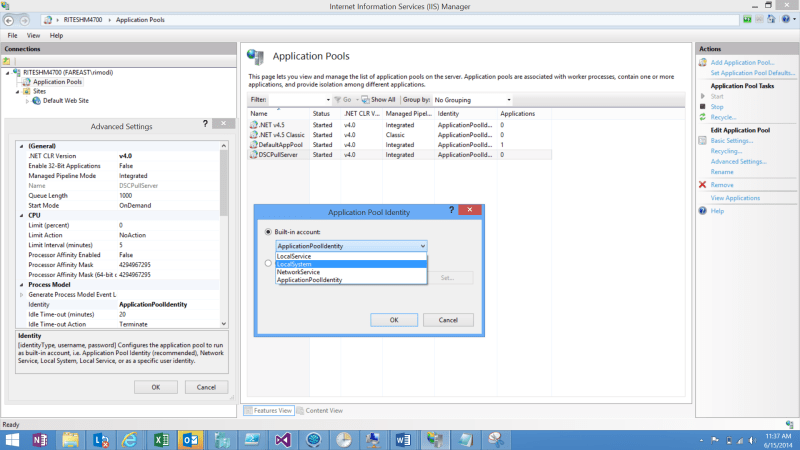Open File Explorer from the taskbar
The image size is (800, 450).
[x=70, y=440]
